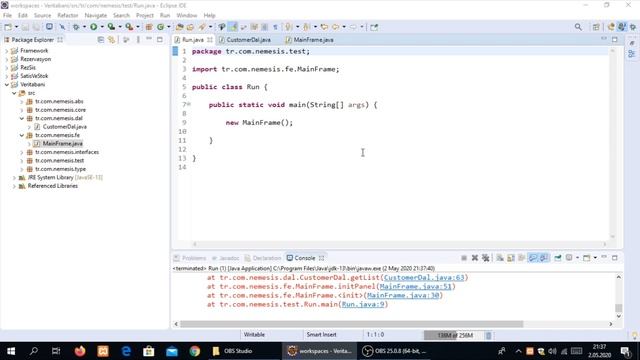
Task: Select CustomerDal.java in Package Explorer
Action: click(64, 127)
